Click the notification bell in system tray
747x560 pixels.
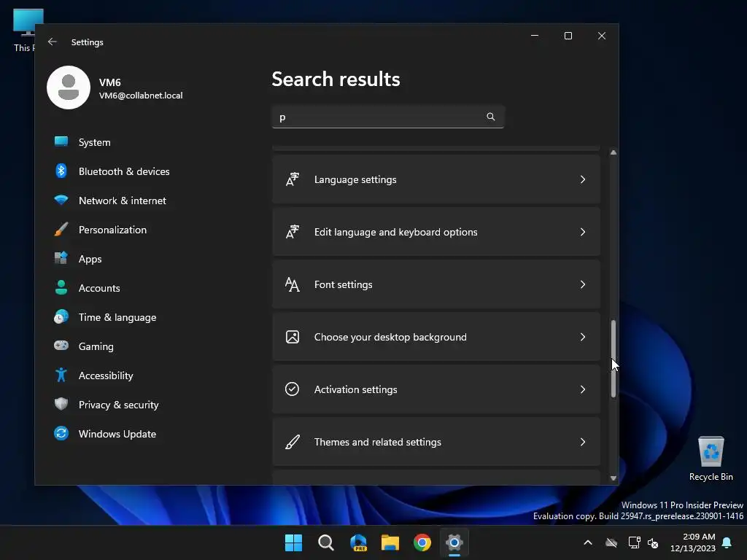point(727,542)
